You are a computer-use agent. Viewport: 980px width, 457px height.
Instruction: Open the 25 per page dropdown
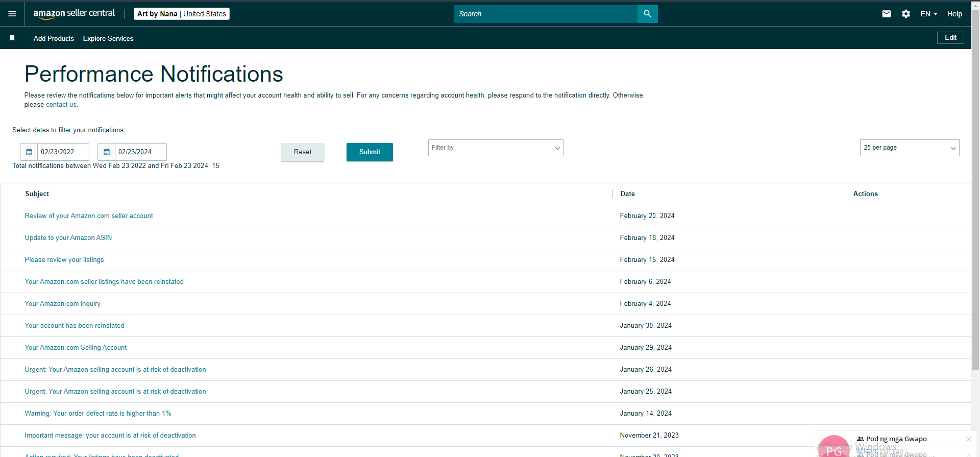click(x=910, y=148)
